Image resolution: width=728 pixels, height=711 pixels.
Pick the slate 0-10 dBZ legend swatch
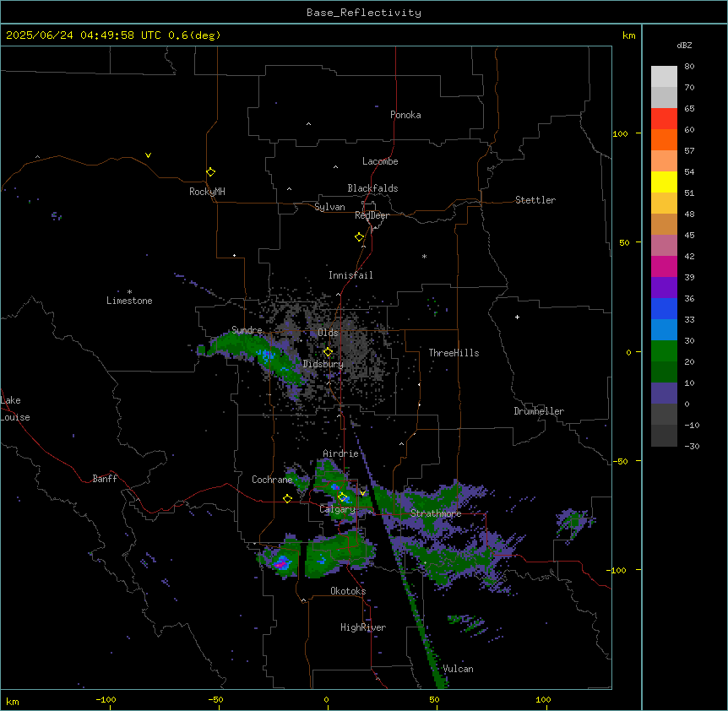pos(664,393)
